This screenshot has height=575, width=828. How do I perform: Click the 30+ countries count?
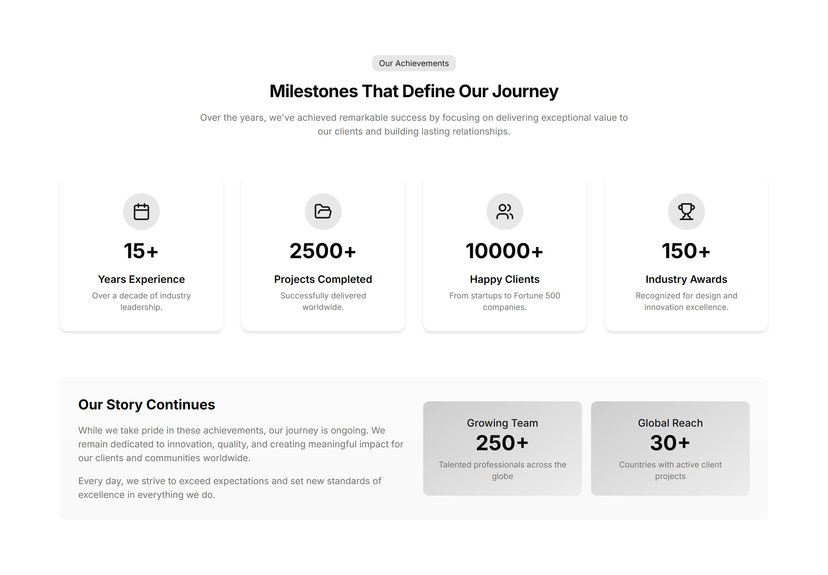pos(670,443)
